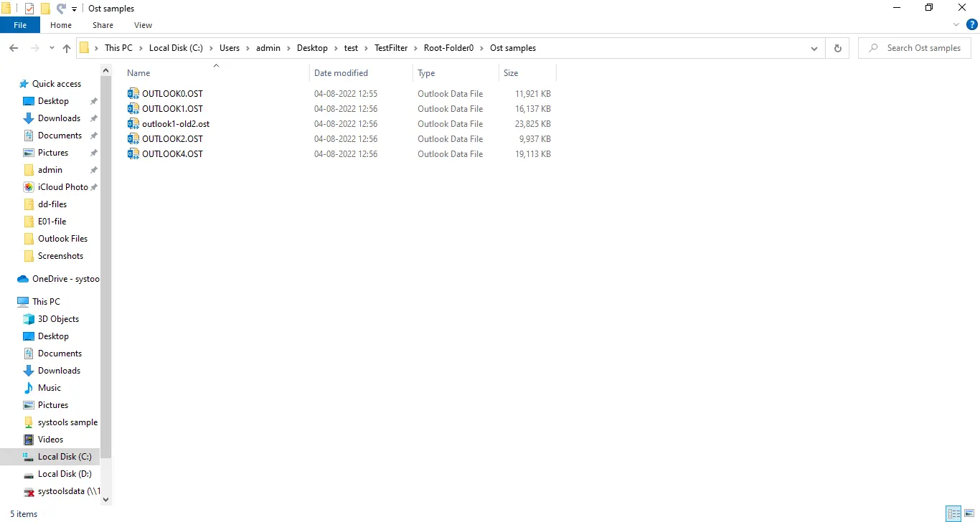Open the Customize Quick Access Toolbar dropdown

point(74,9)
